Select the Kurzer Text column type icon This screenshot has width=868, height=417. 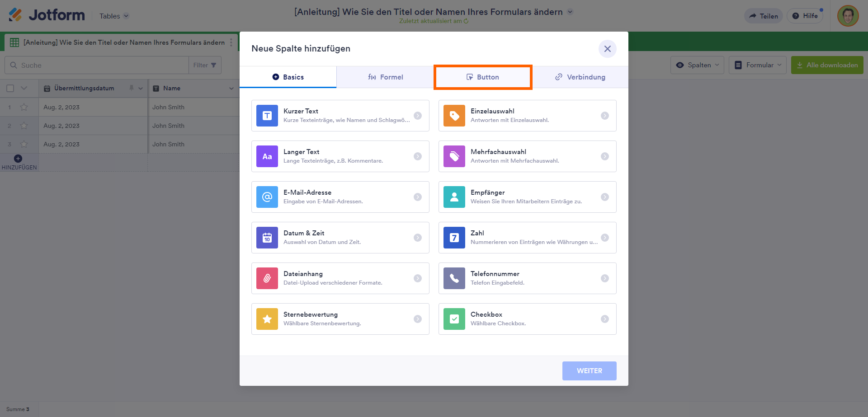point(267,116)
